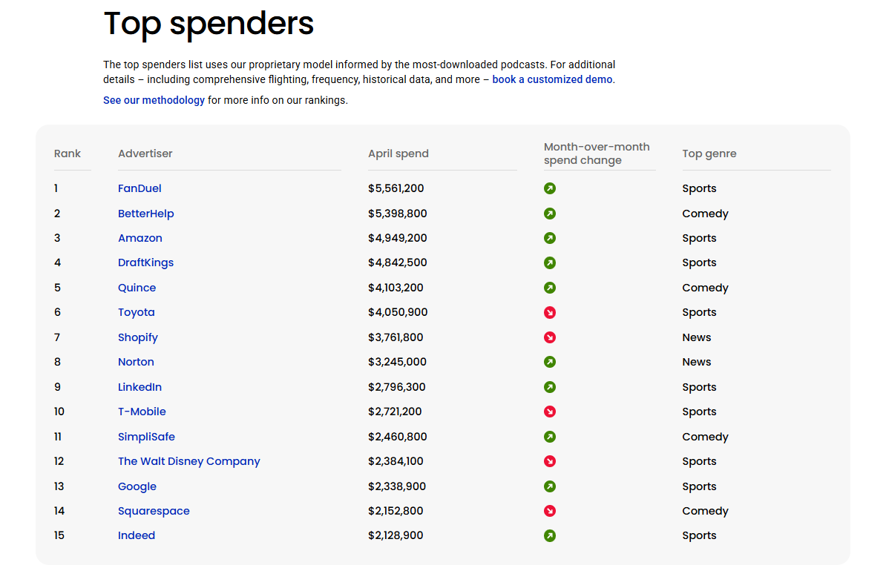Click the green up arrow icon for Indeed
This screenshot has width=889, height=588.
(550, 535)
